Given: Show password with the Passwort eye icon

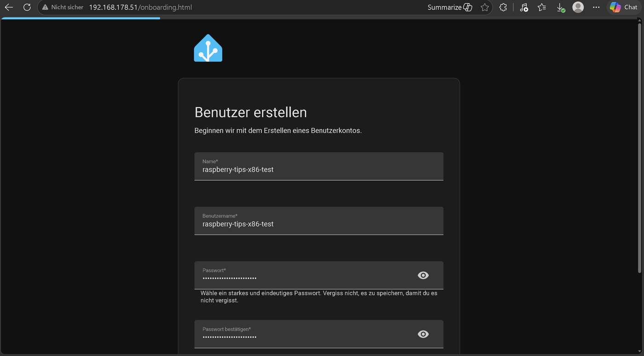Looking at the screenshot, I should pyautogui.click(x=423, y=275).
